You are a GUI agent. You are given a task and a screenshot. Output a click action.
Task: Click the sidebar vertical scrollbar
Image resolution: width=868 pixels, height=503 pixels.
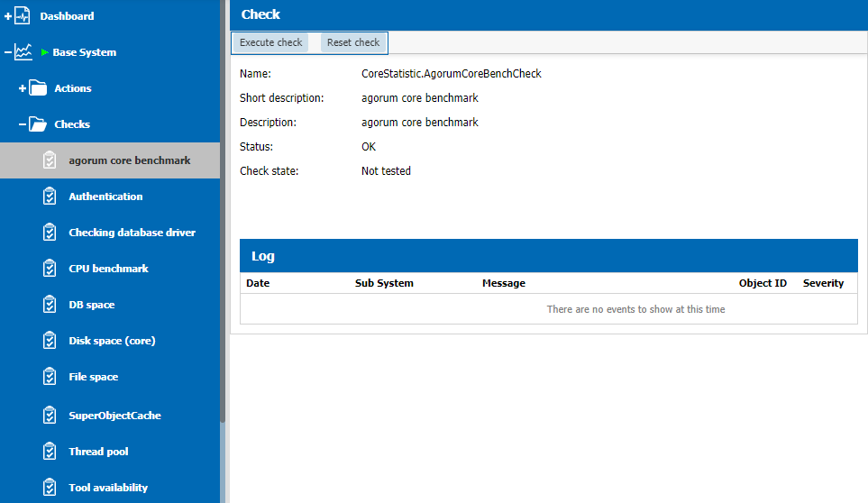tap(223, 270)
